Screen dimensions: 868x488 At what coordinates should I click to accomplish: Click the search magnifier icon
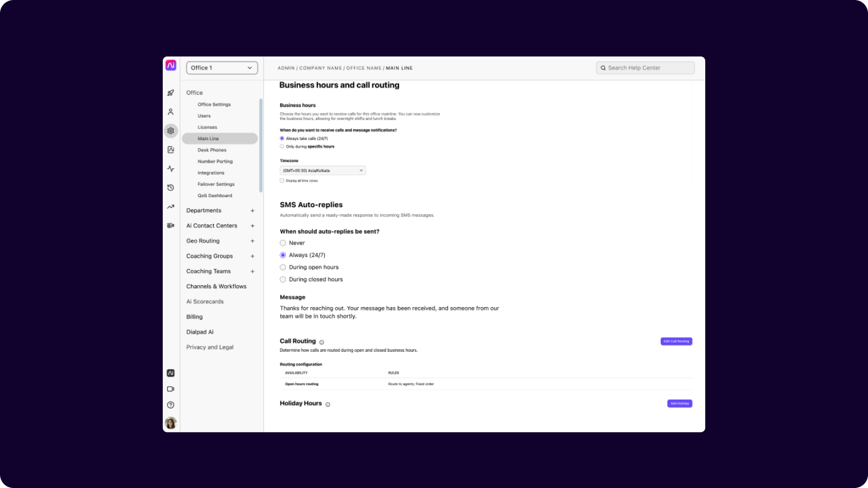coord(603,68)
